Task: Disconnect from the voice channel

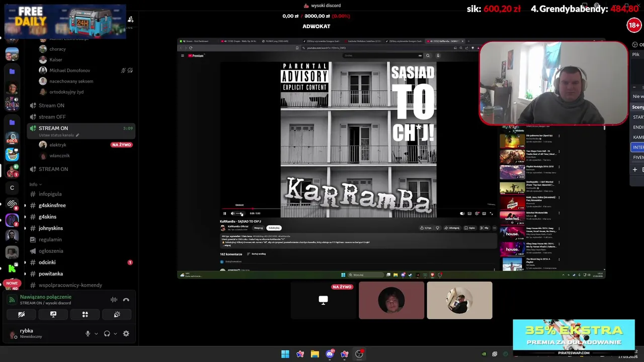Action: tap(126, 300)
